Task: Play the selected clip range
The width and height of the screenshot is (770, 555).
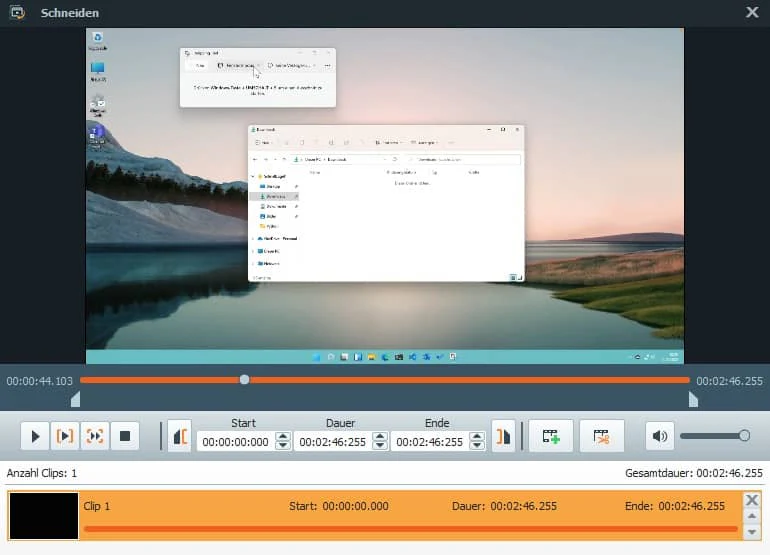Action: click(x=65, y=436)
